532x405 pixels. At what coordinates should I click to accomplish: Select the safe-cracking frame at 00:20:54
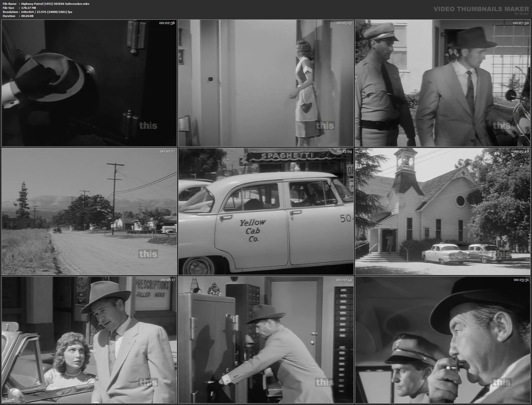tap(266, 340)
